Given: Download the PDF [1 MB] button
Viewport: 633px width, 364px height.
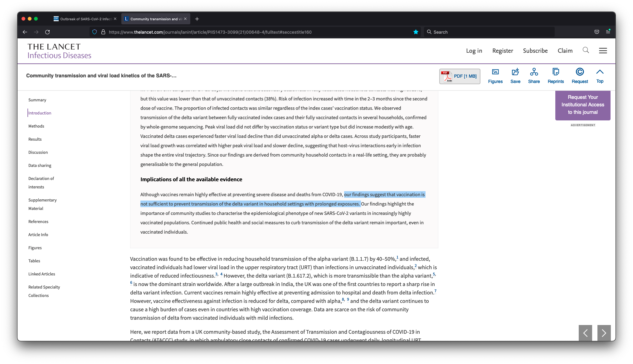Looking at the screenshot, I should [460, 76].
